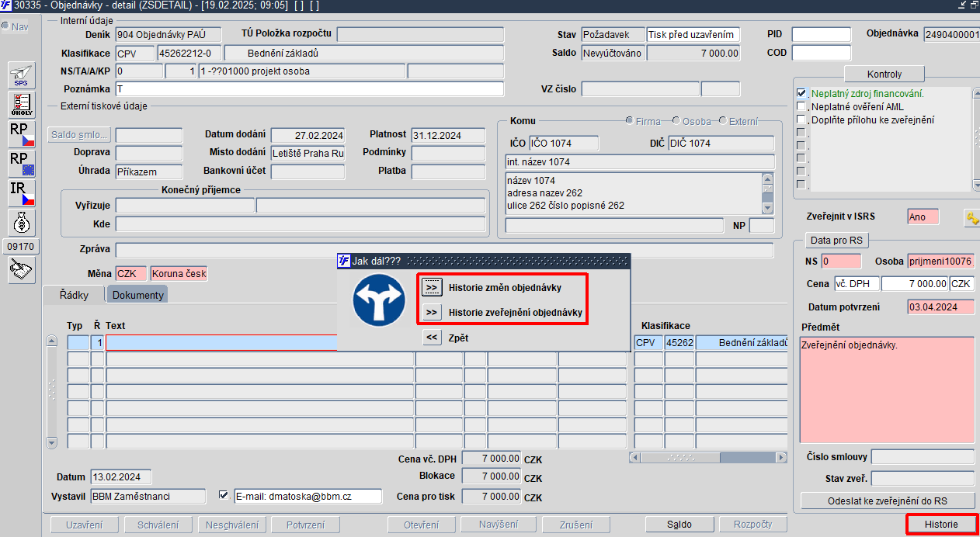
Task: Click the PID input field
Action: [x=821, y=34]
